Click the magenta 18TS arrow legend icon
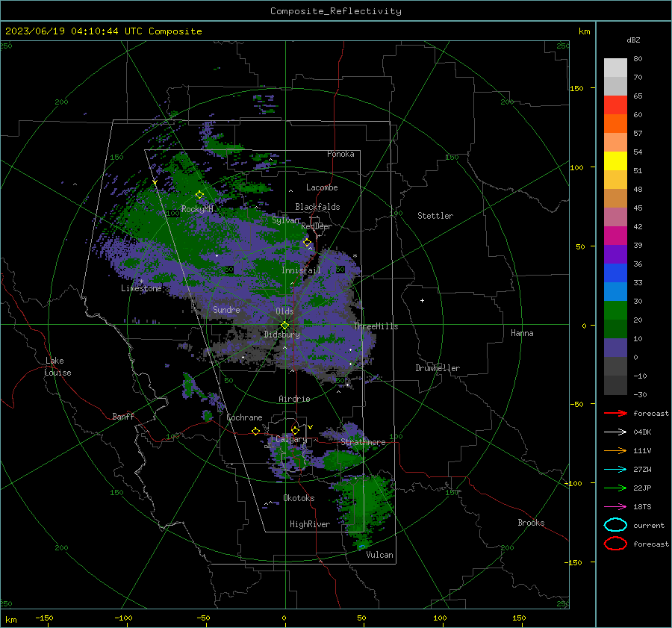 coord(615,507)
